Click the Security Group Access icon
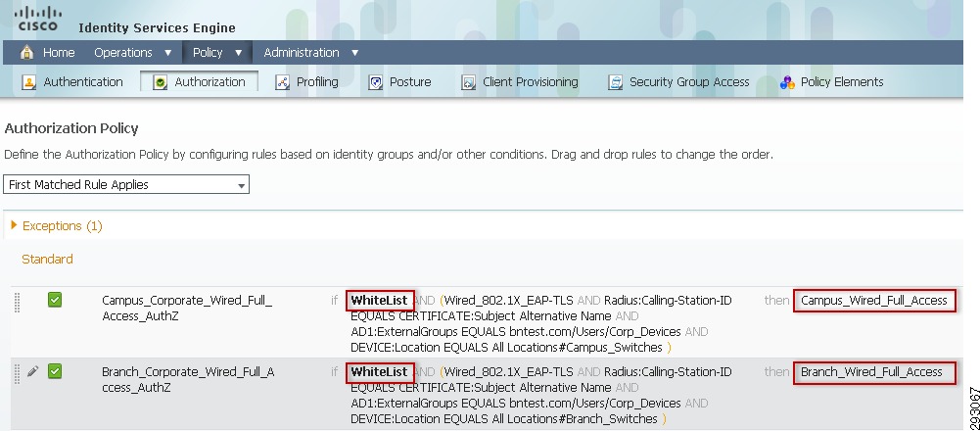Screen dimensions: 980x431 point(616,82)
